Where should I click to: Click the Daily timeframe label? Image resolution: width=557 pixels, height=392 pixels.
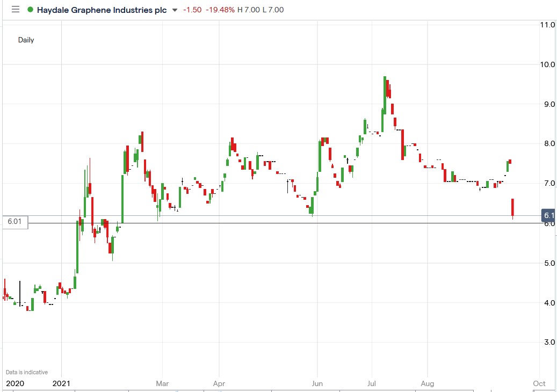(26, 40)
